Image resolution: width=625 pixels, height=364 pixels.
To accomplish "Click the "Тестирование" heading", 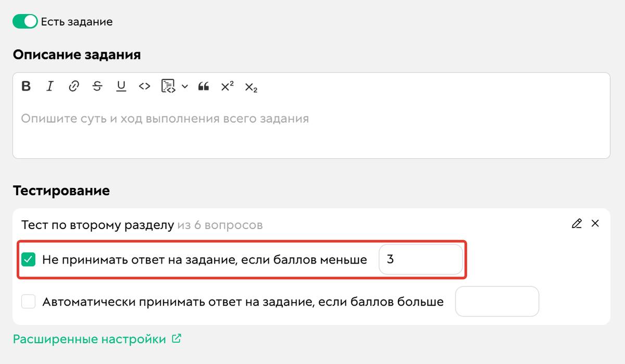I will 61,191.
